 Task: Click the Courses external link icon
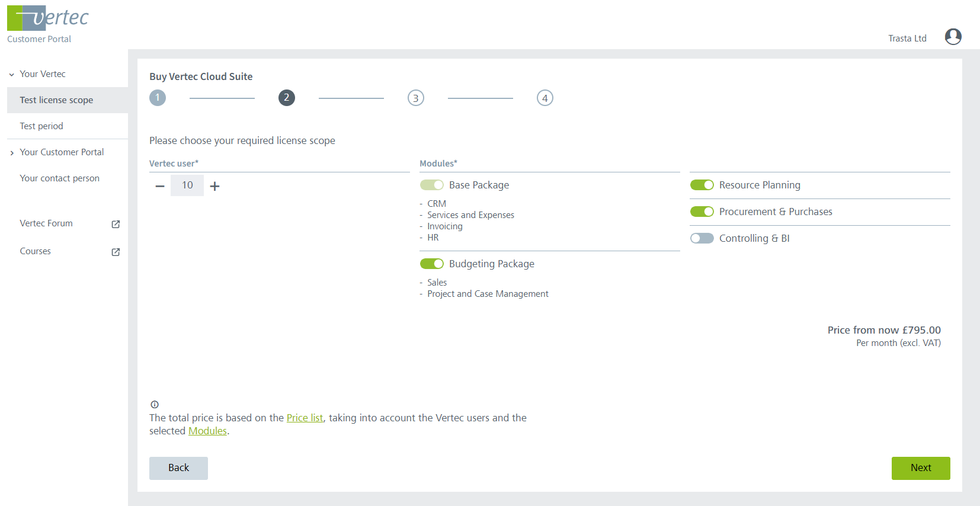pyautogui.click(x=116, y=252)
